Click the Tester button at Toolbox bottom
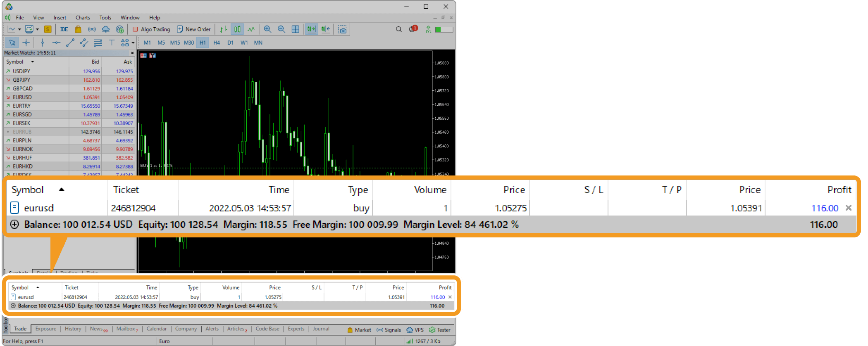 click(x=440, y=330)
